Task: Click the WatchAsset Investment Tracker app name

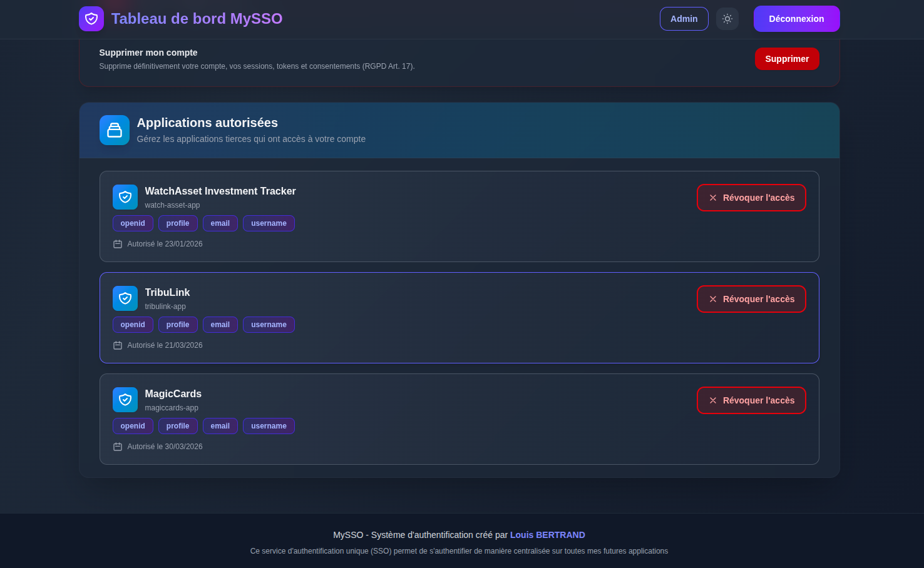Action: [x=220, y=191]
